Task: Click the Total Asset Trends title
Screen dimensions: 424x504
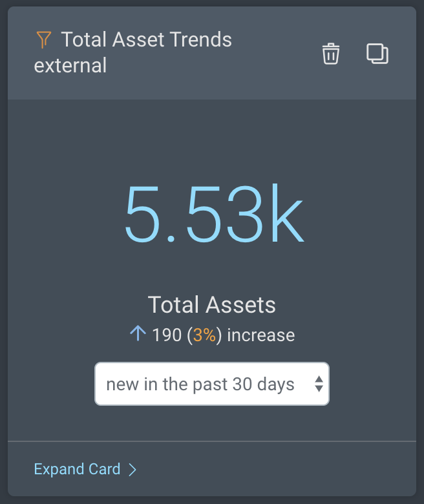Action: (147, 40)
